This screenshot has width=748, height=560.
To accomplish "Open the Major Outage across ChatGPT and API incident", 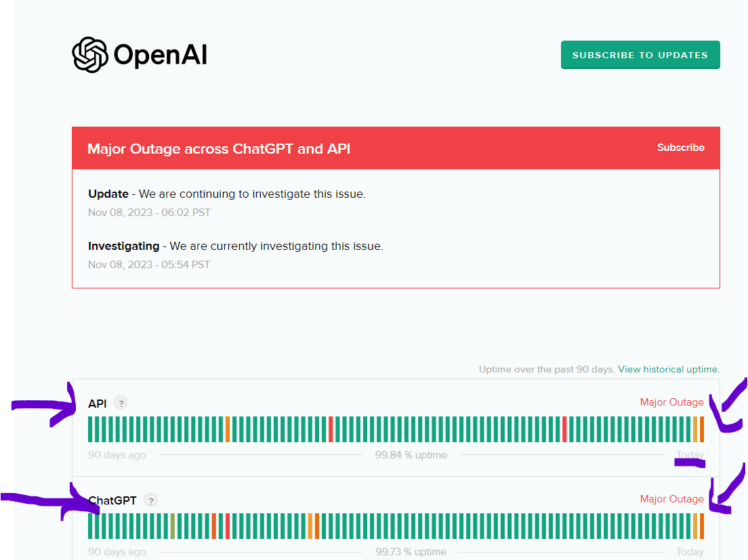I will click(x=219, y=149).
